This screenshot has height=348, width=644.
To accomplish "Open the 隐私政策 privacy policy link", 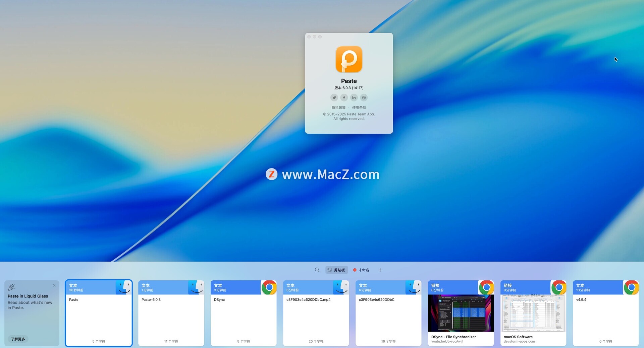I will point(338,108).
